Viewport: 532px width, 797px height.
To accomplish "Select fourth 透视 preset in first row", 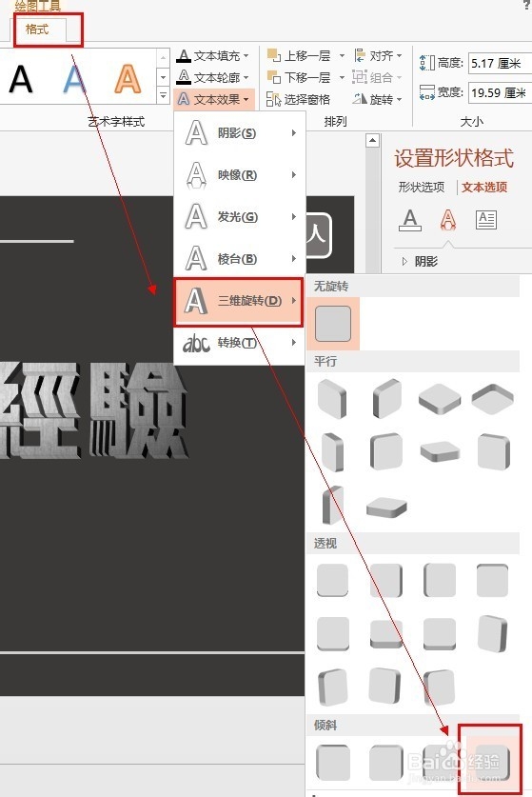I will pos(492,580).
